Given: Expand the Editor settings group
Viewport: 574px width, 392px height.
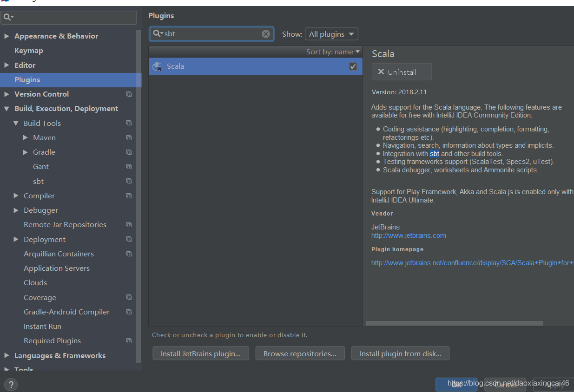Looking at the screenshot, I should coord(7,65).
